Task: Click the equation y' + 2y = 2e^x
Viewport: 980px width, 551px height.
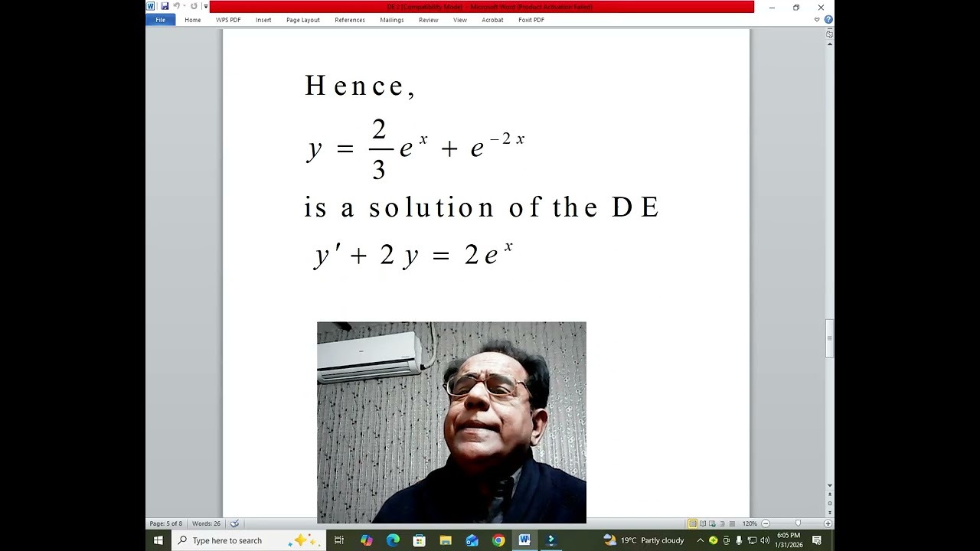Action: coord(413,254)
